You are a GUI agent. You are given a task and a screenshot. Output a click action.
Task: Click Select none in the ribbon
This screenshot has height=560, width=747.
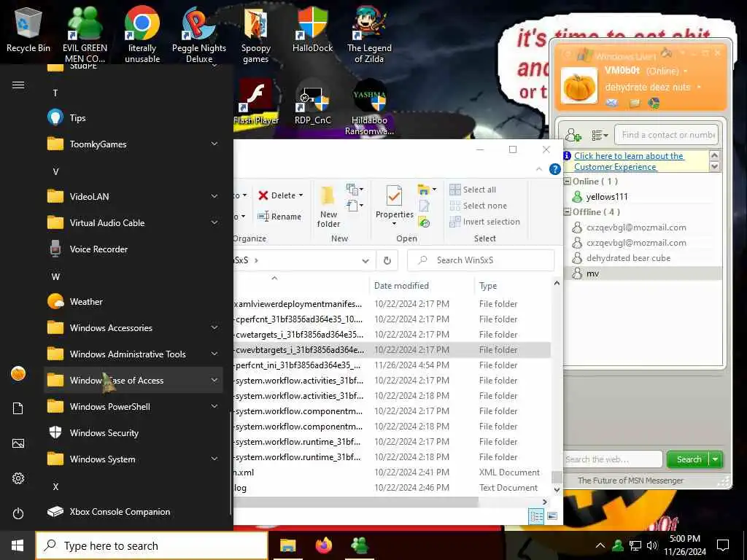click(x=479, y=206)
